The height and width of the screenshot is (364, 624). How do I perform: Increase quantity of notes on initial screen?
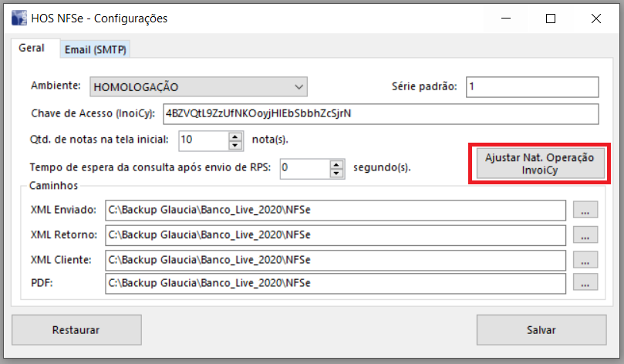[235, 136]
